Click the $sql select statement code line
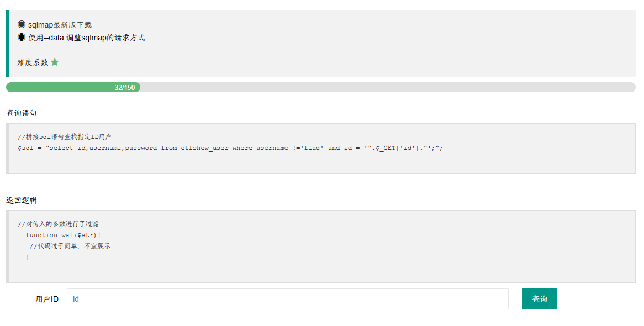 pos(230,148)
